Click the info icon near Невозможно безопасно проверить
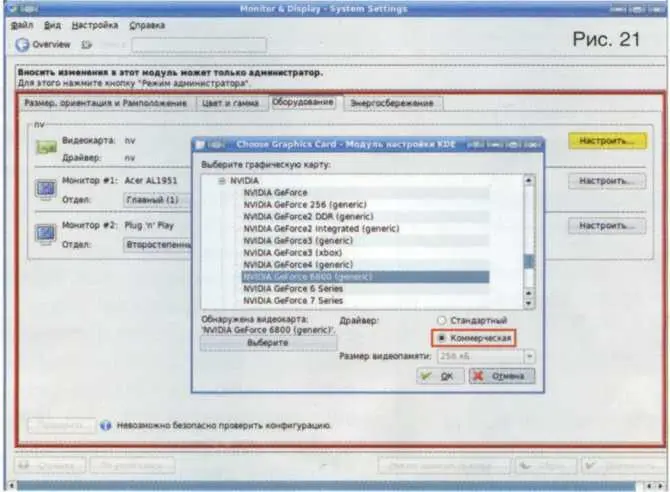 106,425
